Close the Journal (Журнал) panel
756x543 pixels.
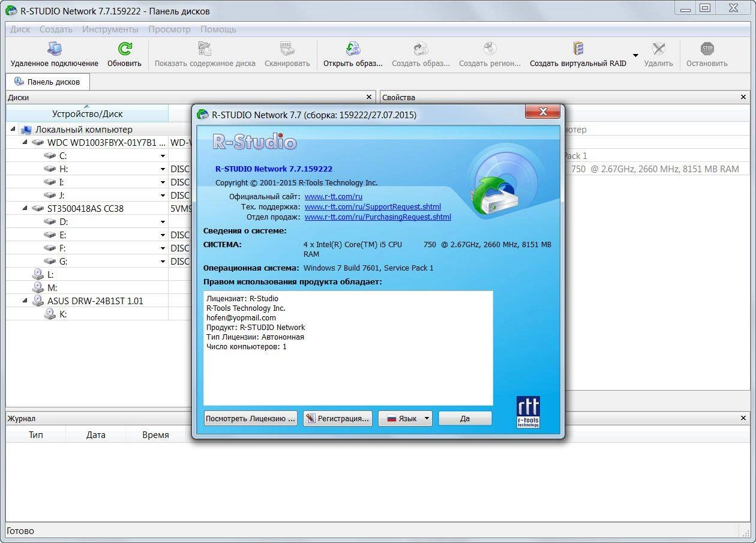click(x=744, y=418)
